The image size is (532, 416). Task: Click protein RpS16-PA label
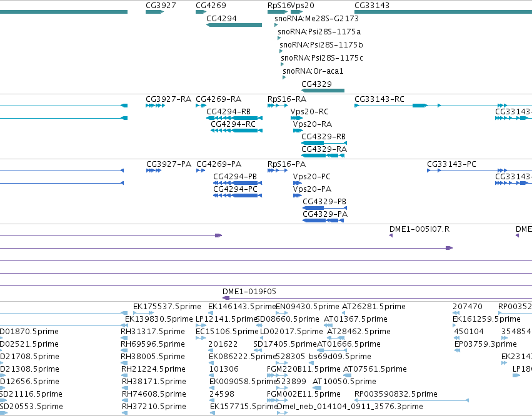coord(287,164)
